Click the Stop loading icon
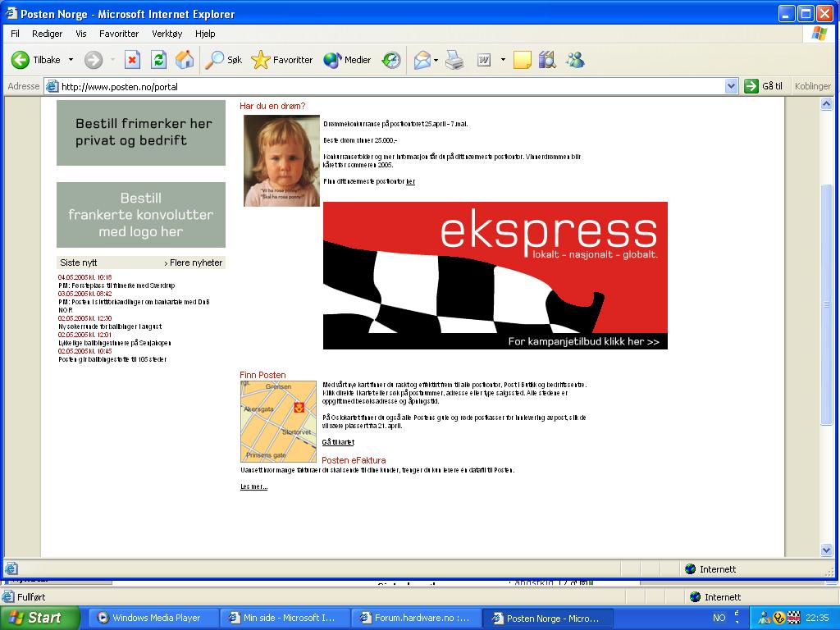 (132, 59)
